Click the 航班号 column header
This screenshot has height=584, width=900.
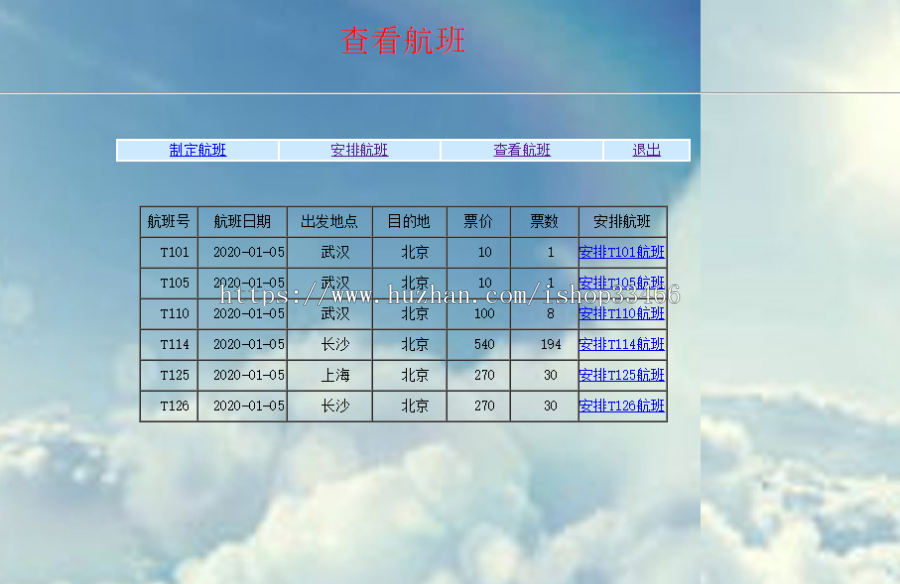pyautogui.click(x=169, y=221)
